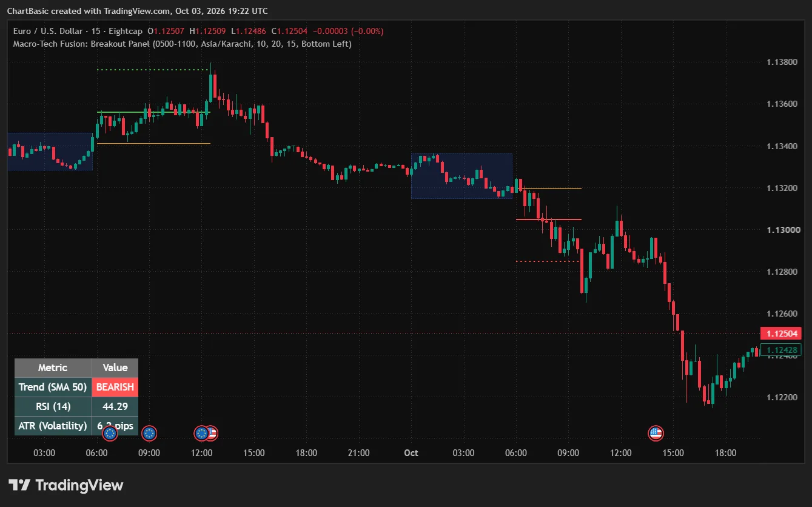The height and width of the screenshot is (507, 812).
Task: Click the ChartBasic created with TradingView.com caption
Action: 138,11
